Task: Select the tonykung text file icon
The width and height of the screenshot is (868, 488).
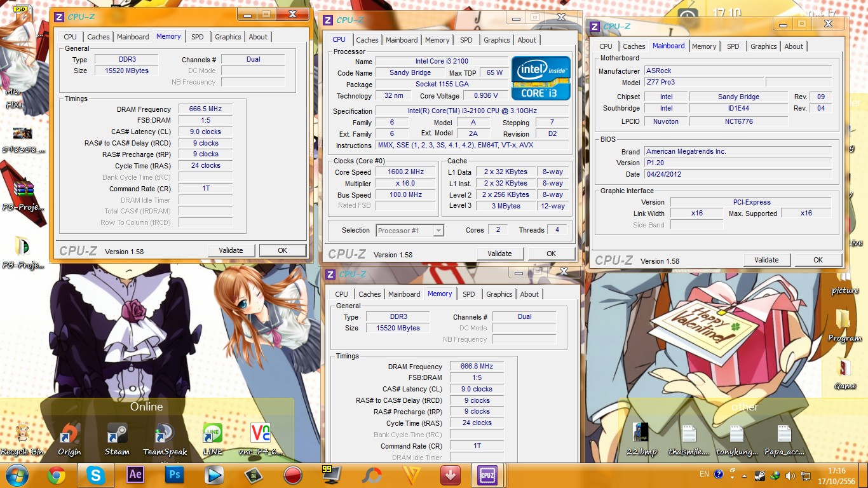Action: [736, 439]
